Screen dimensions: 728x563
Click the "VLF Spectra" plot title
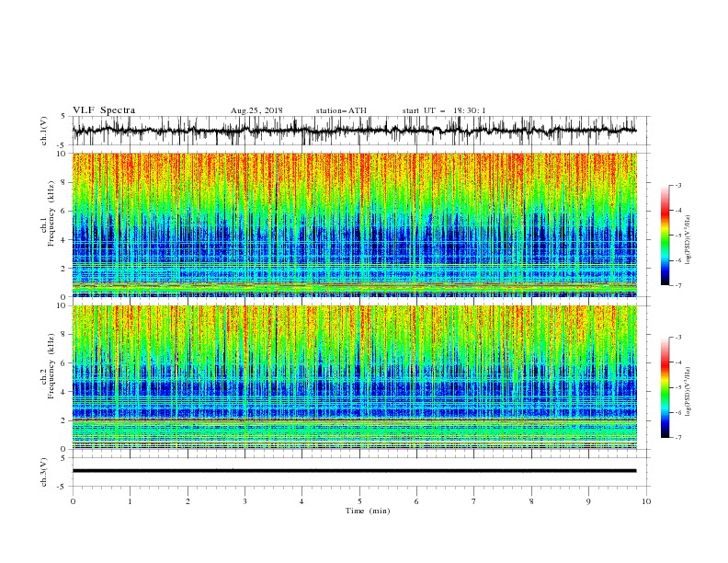click(104, 110)
